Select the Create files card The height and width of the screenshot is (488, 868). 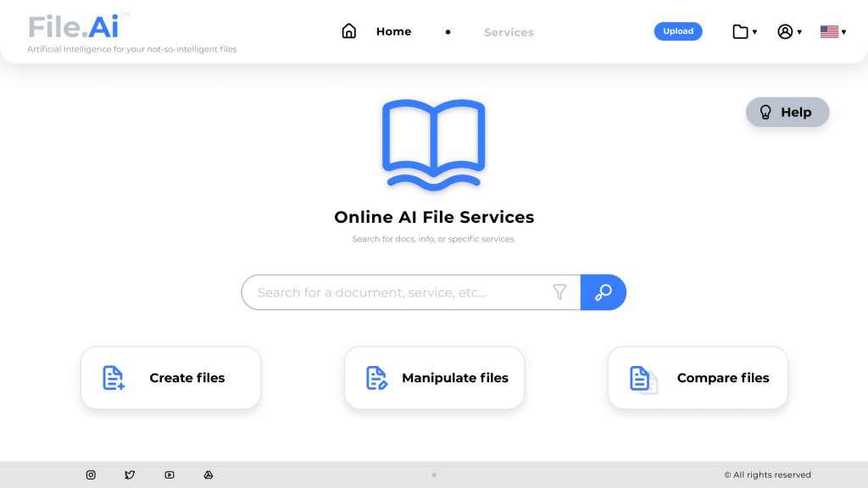[x=170, y=378]
